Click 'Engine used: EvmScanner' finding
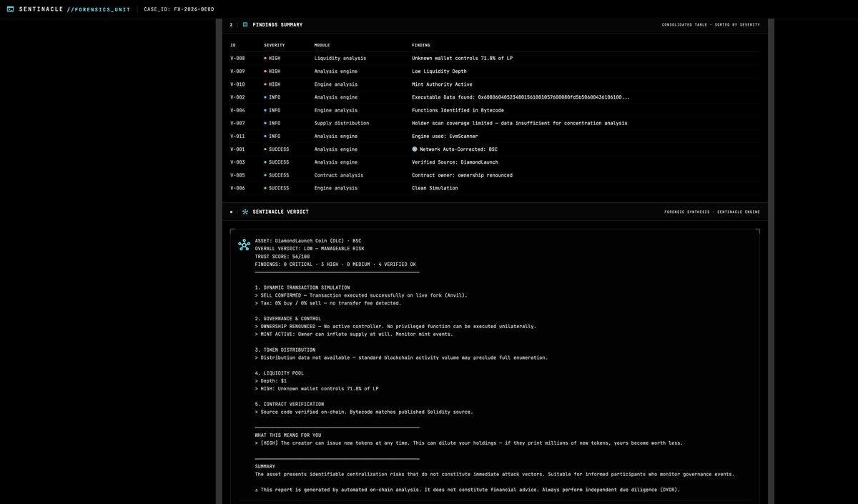This screenshot has width=858, height=504. [x=445, y=136]
